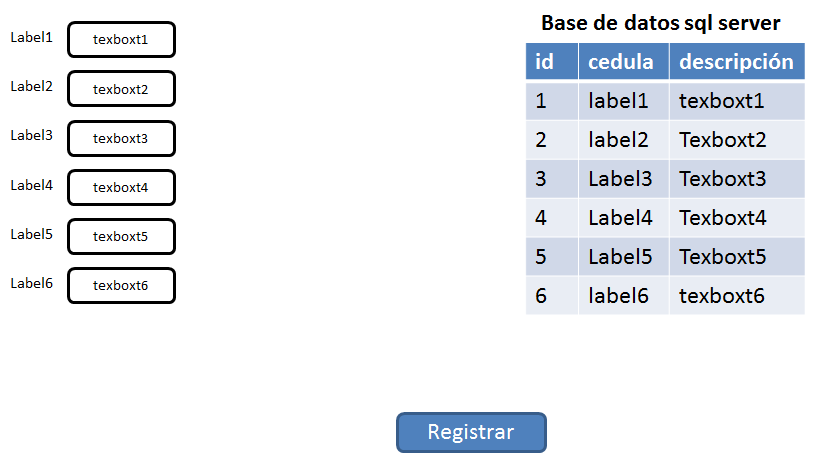Click the Texboxt4 cell in descripción column
This screenshot has width=840, height=466.
click(737, 218)
